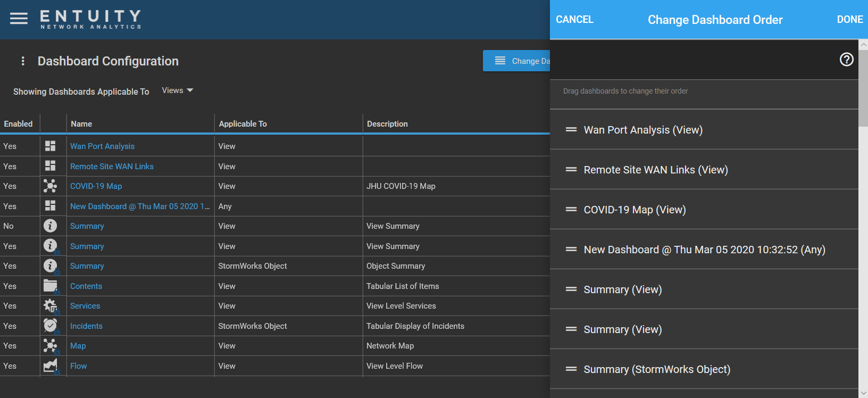Select the Wan Port Analysis (View) list item
This screenshot has height=398, width=868.
coord(704,129)
